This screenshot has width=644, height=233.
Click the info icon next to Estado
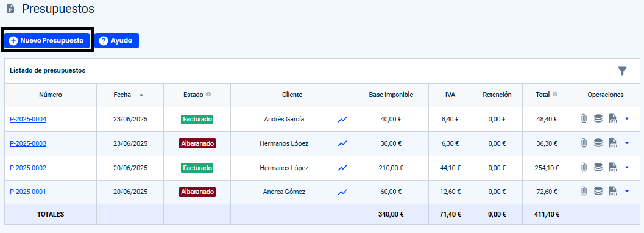coord(208,95)
